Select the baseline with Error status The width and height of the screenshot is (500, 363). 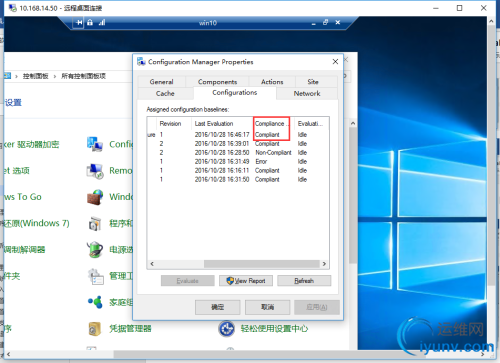[x=238, y=162]
